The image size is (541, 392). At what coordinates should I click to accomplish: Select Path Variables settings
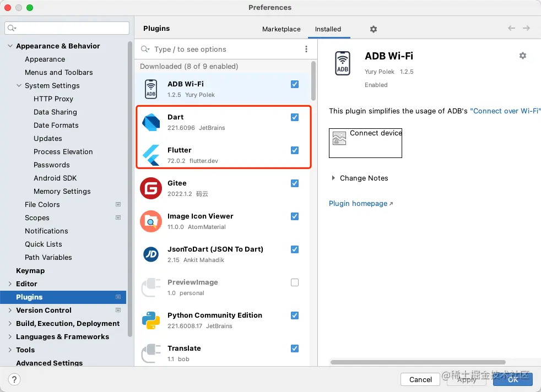click(x=48, y=257)
